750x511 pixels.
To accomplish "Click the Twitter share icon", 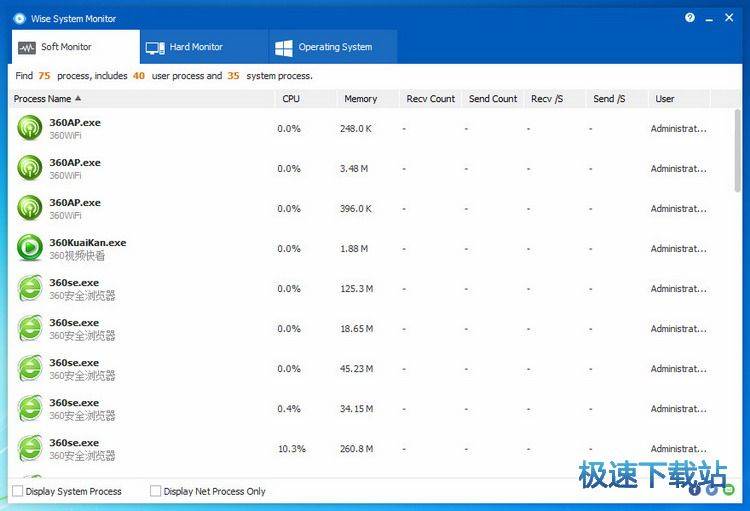I will [712, 489].
